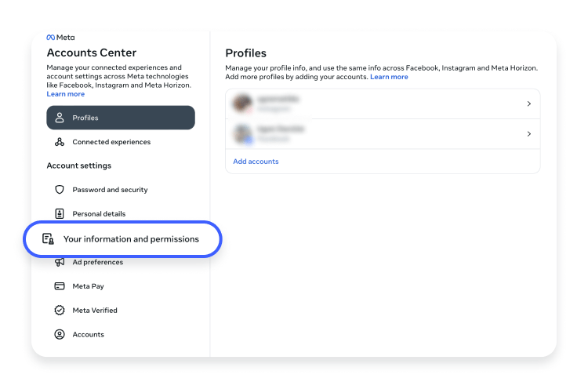
Task: Select the Profiles person icon
Action: tap(60, 118)
